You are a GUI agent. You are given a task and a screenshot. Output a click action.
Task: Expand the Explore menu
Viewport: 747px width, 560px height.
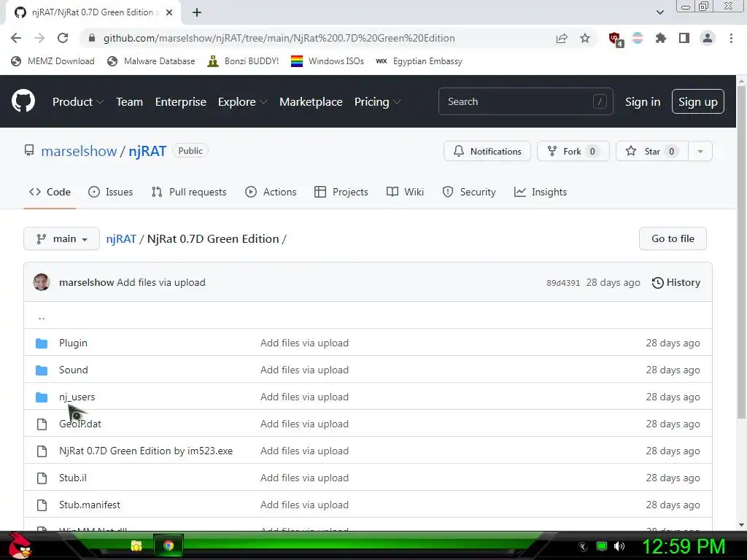(x=242, y=102)
